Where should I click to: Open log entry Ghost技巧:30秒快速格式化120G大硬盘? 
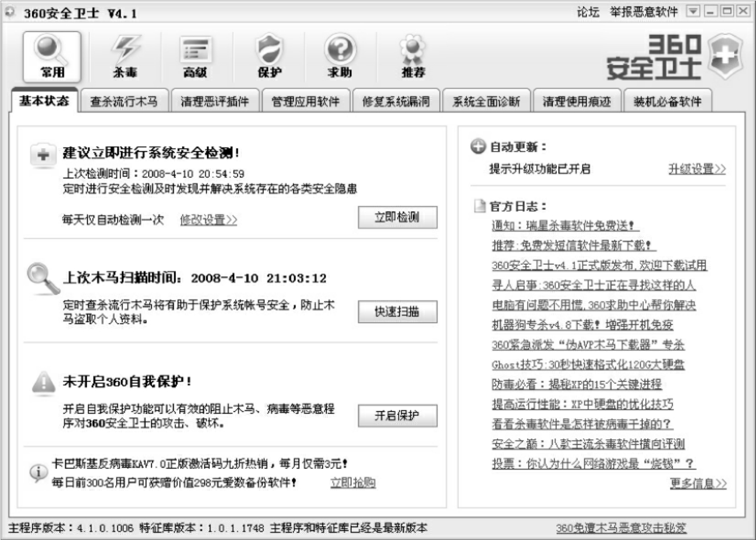tap(588, 364)
